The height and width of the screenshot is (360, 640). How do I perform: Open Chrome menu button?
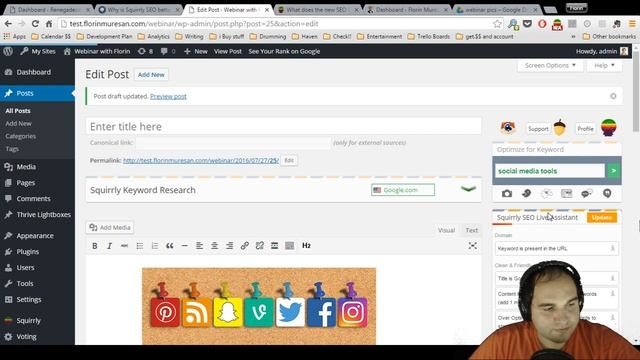(632, 24)
